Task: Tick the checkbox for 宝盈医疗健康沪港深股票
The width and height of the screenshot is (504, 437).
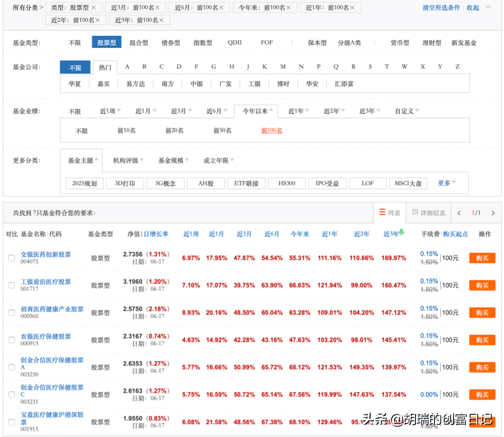Action: click(x=12, y=422)
